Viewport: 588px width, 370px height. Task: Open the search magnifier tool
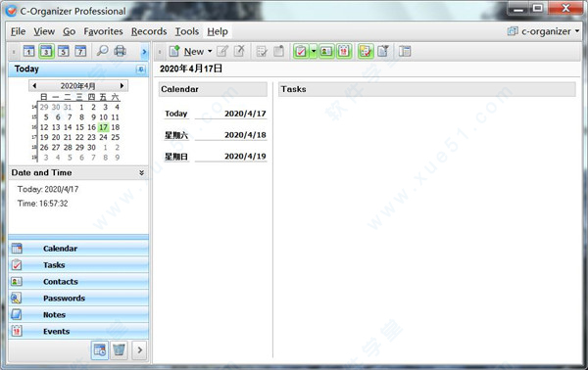[102, 51]
